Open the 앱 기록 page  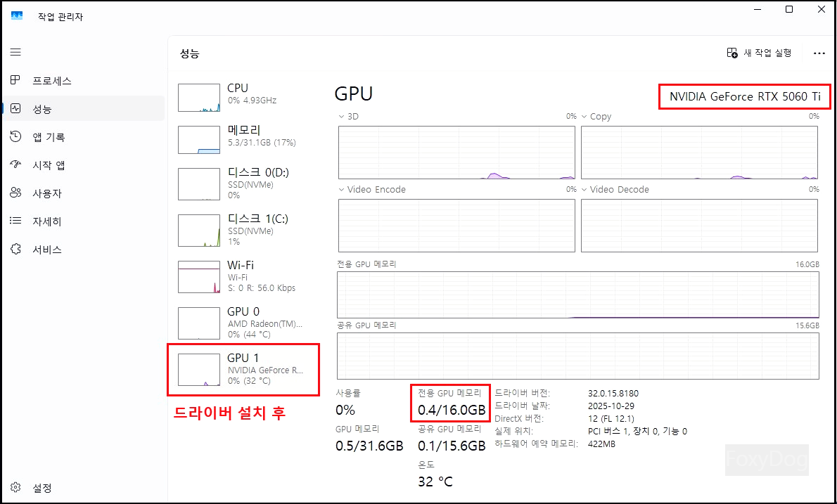point(84,137)
